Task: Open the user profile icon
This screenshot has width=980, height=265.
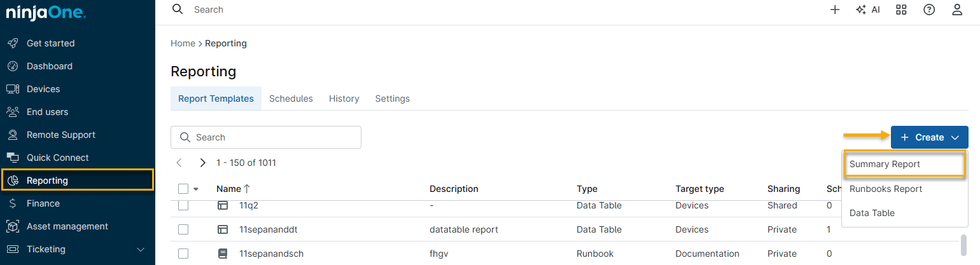Action: [x=957, y=10]
